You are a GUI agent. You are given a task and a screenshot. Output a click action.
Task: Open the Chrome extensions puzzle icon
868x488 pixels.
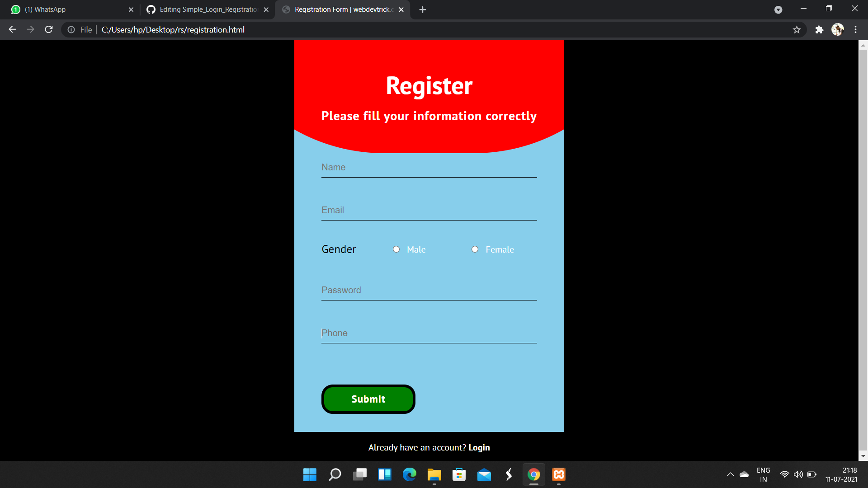point(819,30)
